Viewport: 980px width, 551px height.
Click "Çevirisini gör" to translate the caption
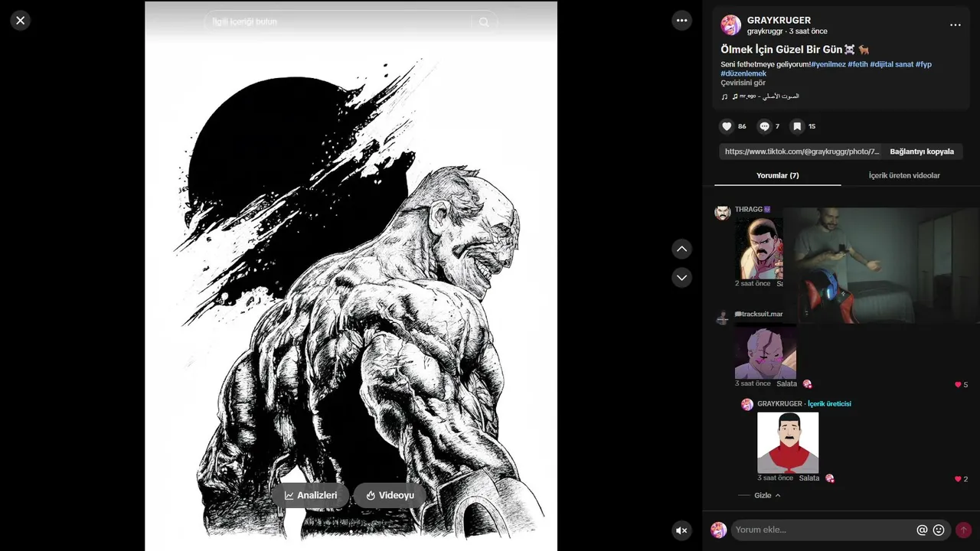pos(743,83)
